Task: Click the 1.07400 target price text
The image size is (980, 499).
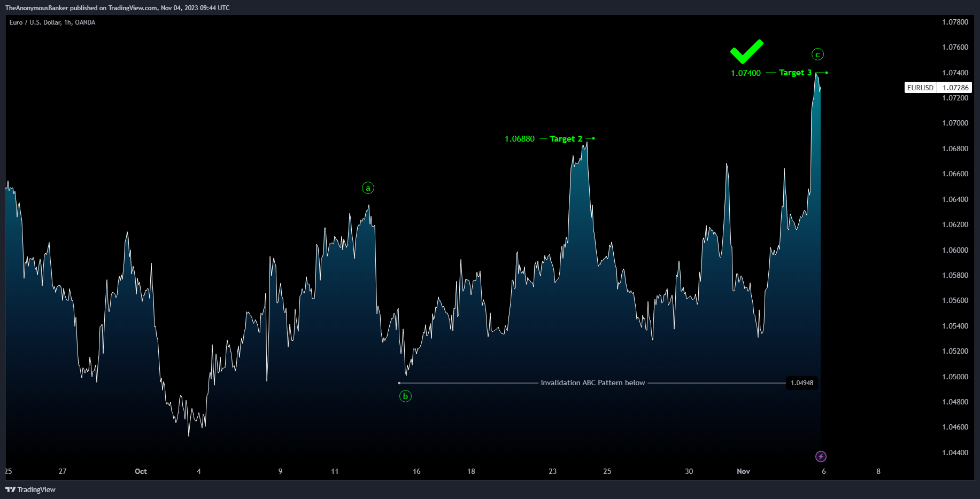Action: point(746,73)
